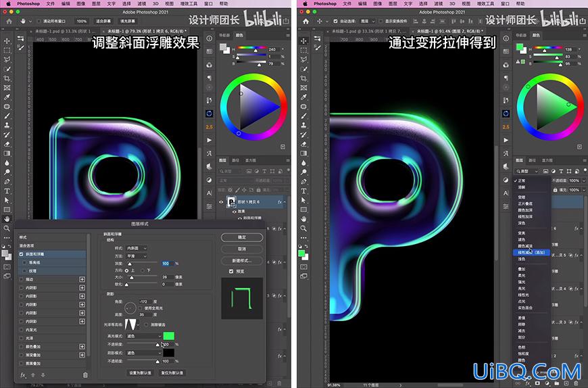The width and height of the screenshot is (588, 388).
Task: Check 滚动所有窗口 in left options bar
Action: click(39, 21)
